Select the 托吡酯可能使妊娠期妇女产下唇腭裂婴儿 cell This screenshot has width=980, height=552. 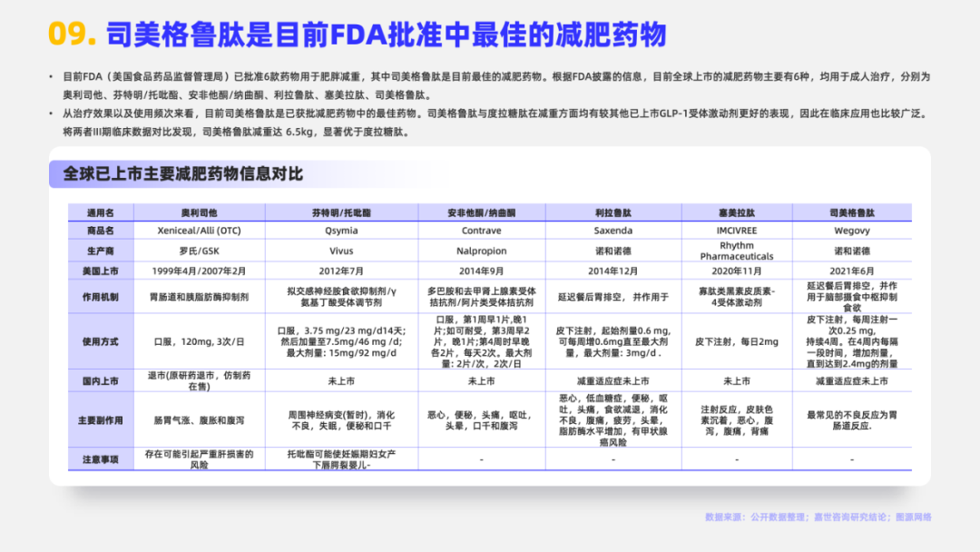[x=341, y=459]
